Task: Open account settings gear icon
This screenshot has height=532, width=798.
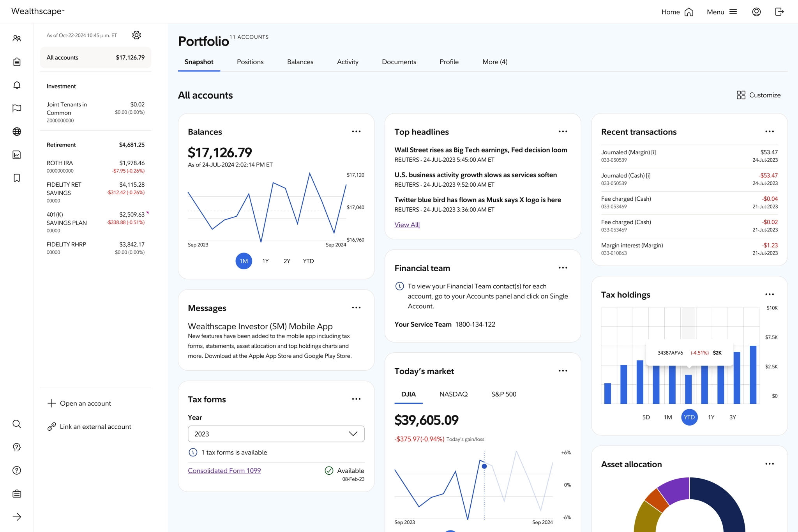Action: click(136, 35)
